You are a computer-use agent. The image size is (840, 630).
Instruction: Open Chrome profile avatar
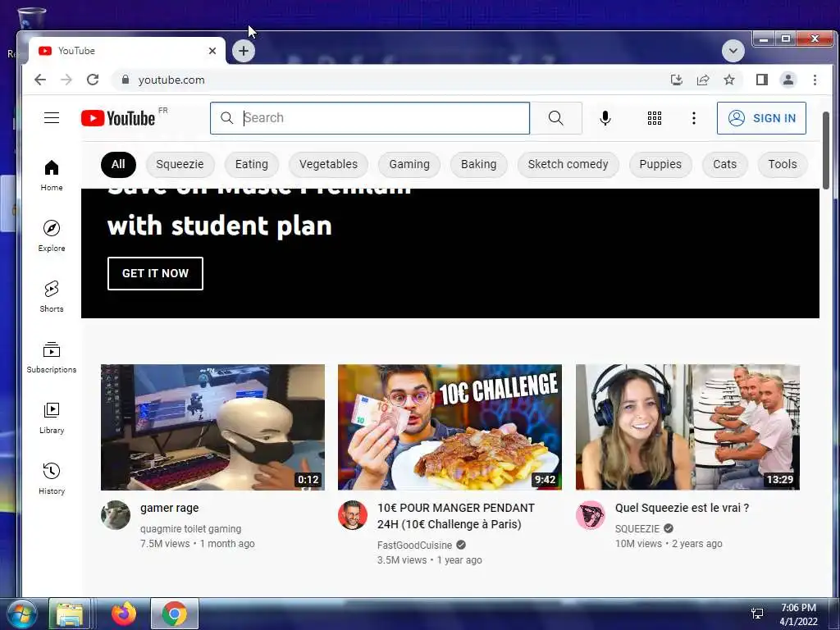pyautogui.click(x=788, y=80)
